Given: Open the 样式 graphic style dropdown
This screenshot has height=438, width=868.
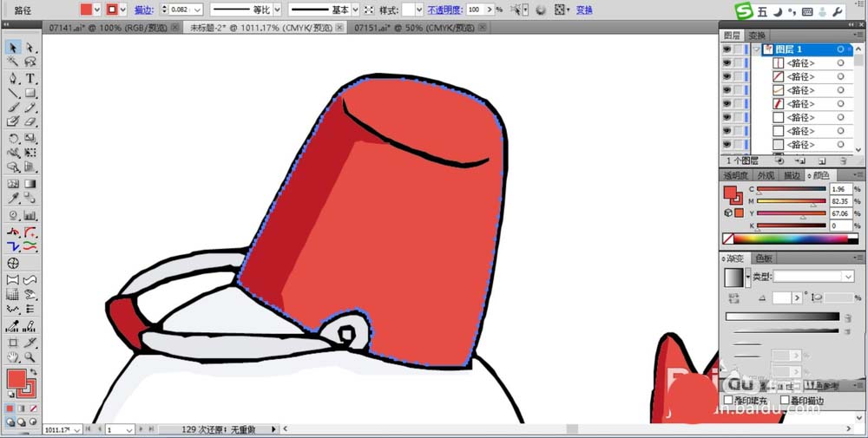Looking at the screenshot, I should [419, 10].
